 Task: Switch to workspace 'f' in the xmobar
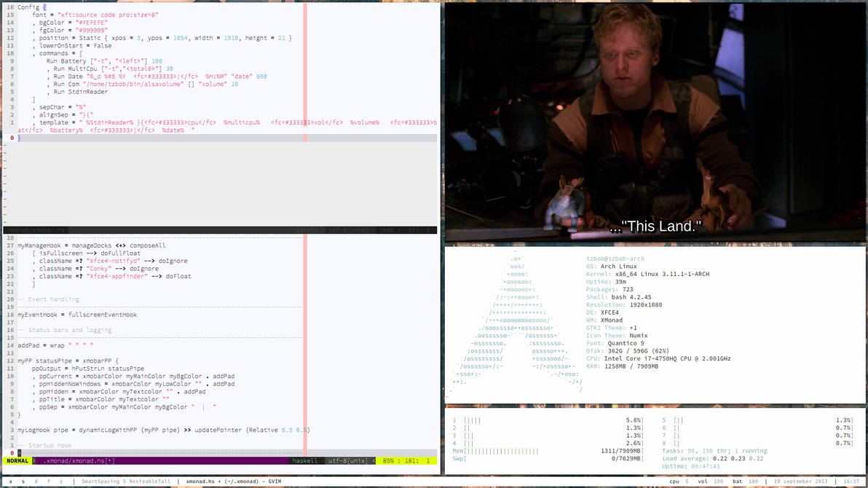[49, 481]
